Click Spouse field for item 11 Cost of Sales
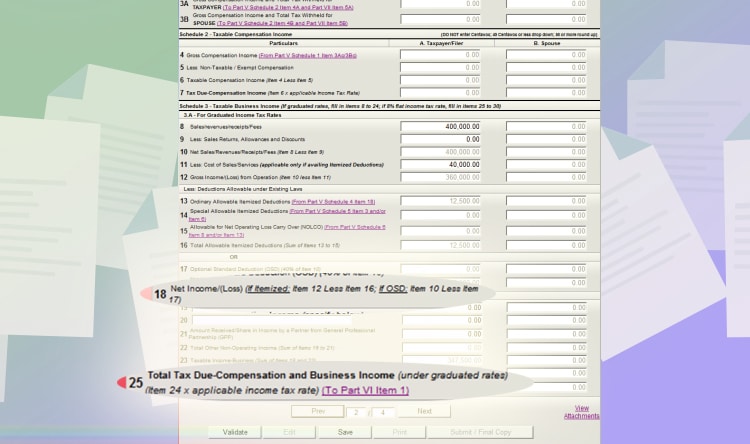Viewport: 750px width, 444px height. (x=546, y=165)
